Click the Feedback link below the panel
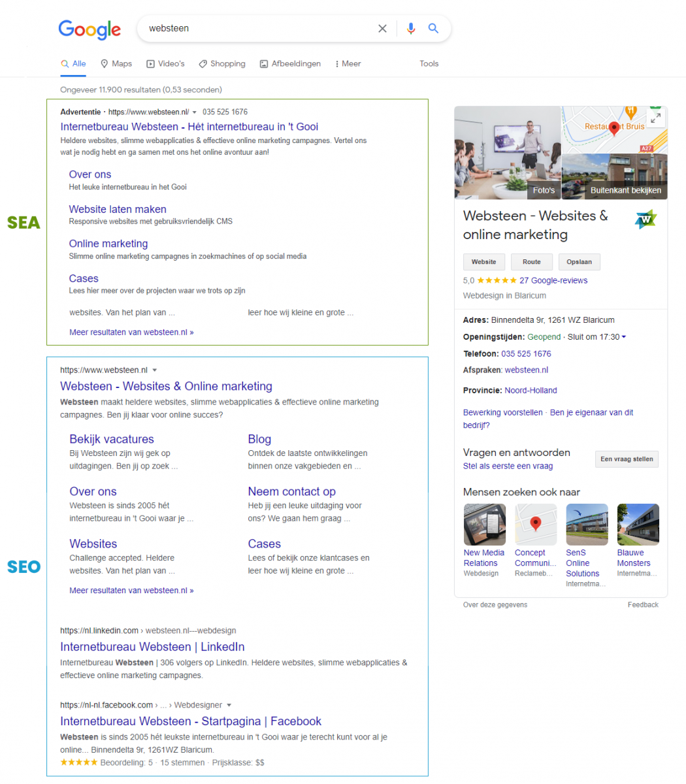 (x=643, y=605)
